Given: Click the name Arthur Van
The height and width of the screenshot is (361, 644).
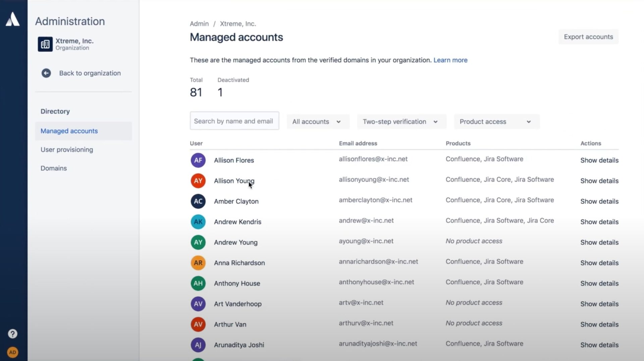Looking at the screenshot, I should click(x=230, y=324).
